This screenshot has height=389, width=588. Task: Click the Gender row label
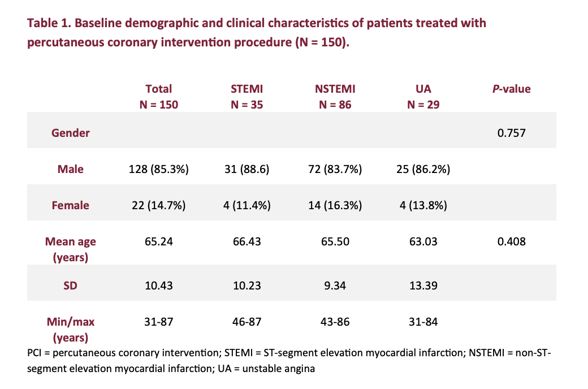tap(71, 133)
